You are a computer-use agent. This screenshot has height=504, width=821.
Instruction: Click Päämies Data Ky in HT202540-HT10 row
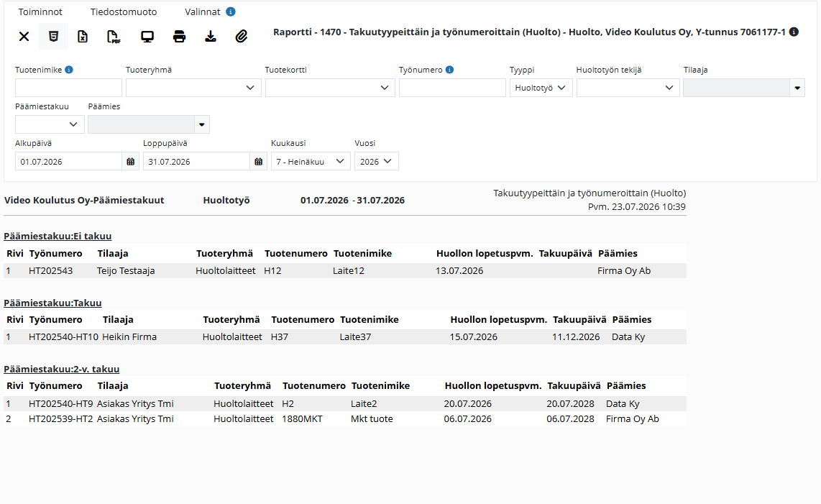point(628,337)
